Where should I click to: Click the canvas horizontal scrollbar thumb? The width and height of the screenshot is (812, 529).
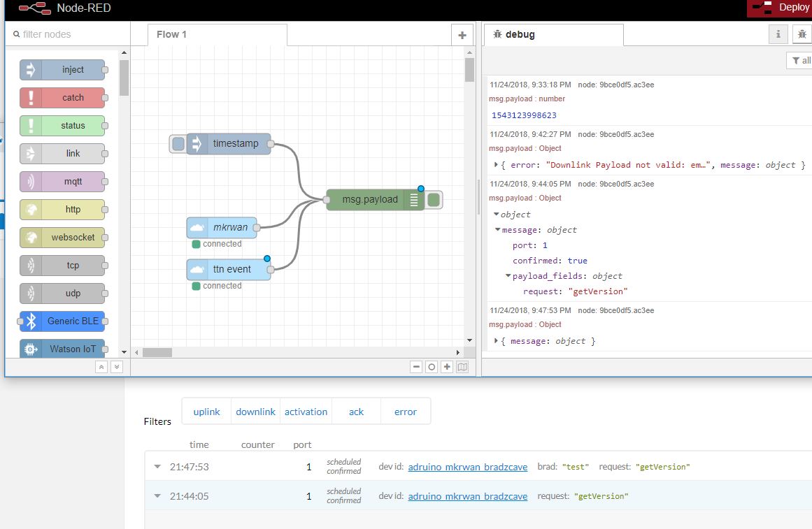click(157, 352)
